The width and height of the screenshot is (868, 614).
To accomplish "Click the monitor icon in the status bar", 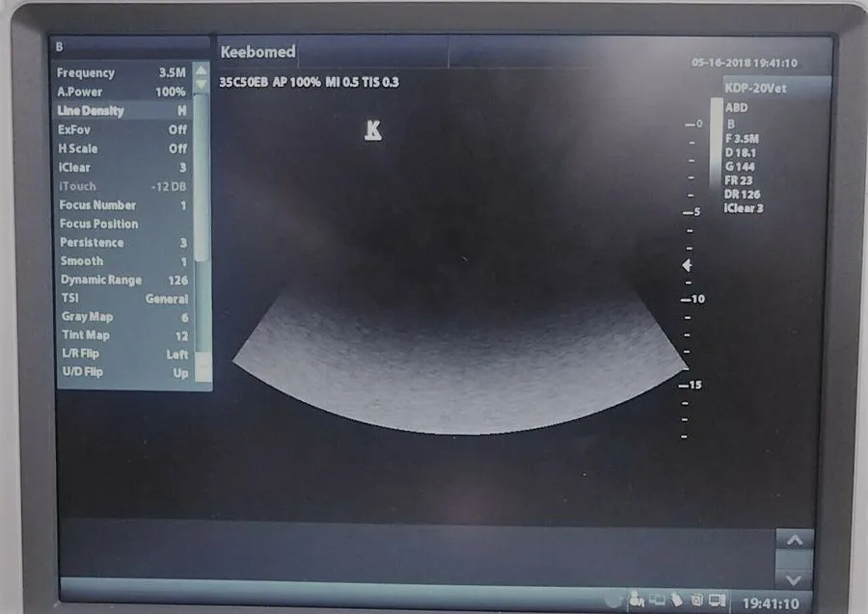I will tap(717, 600).
